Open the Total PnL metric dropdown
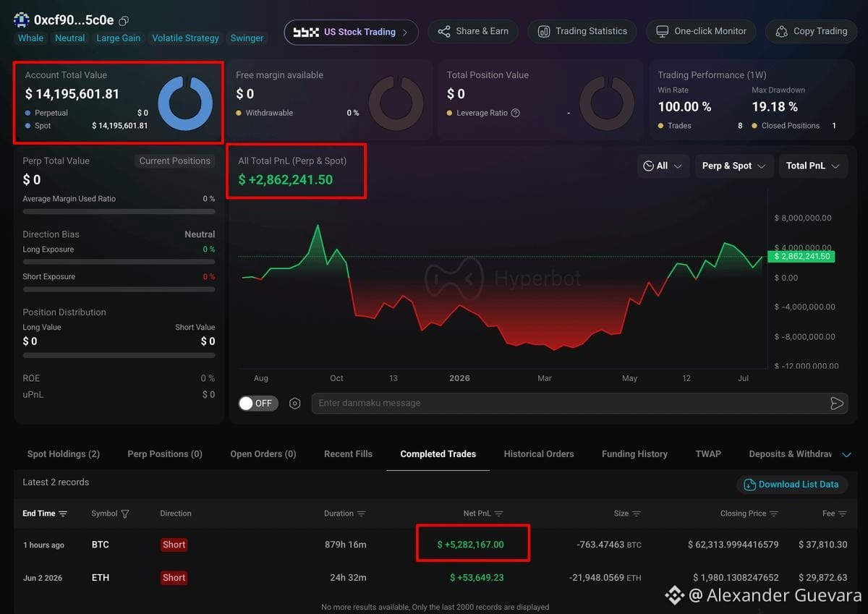868x614 pixels. pos(813,166)
